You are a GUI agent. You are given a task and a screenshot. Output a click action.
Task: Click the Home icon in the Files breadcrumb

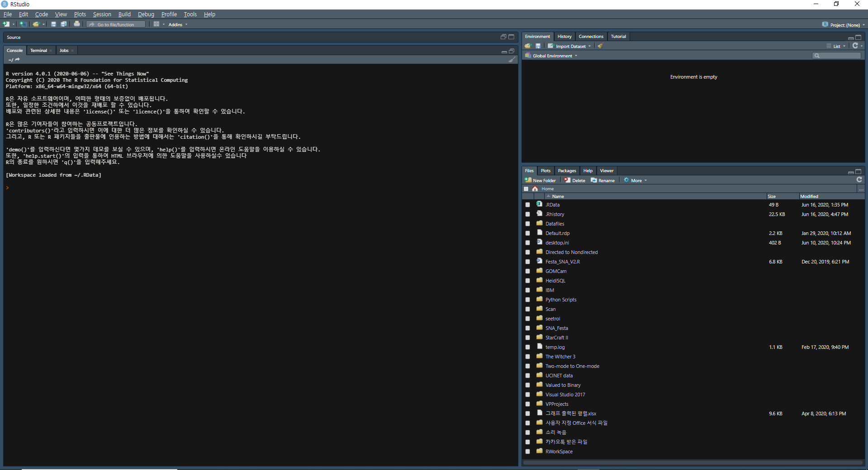click(535, 189)
